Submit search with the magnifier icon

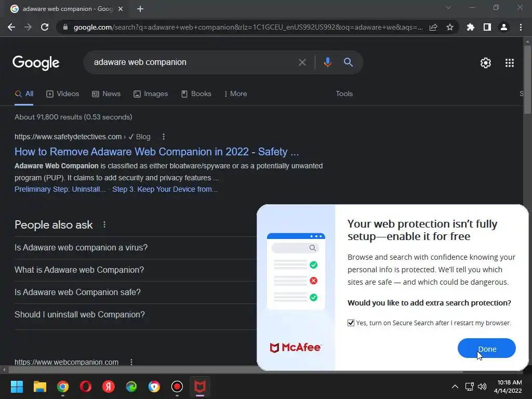coord(349,62)
